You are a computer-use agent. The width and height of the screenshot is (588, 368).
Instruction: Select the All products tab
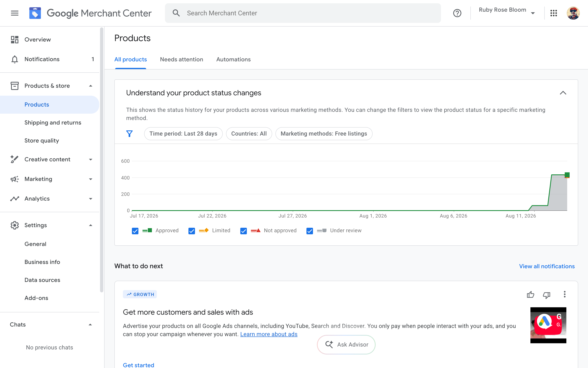[x=130, y=59]
